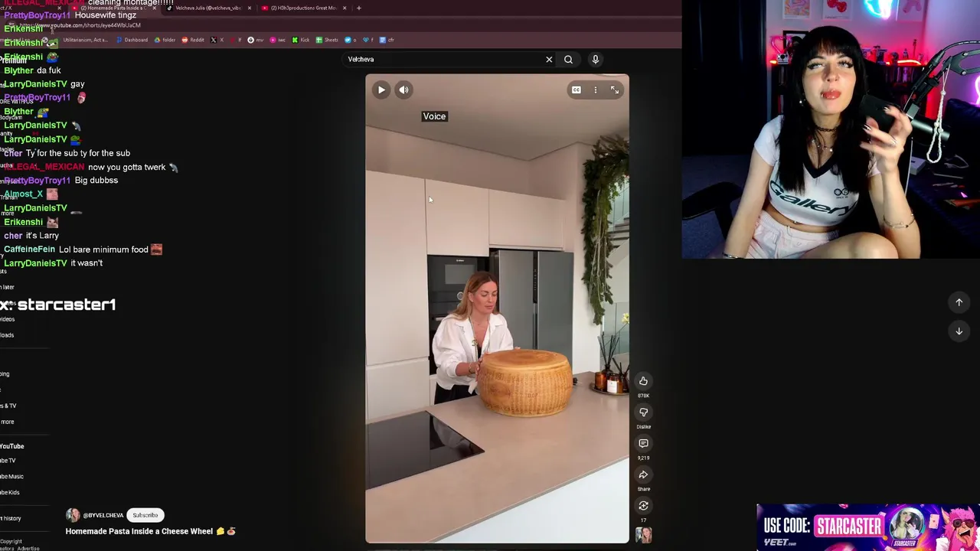
Task: Switch to Velcheva Julia TikTok tab
Action: click(207, 8)
